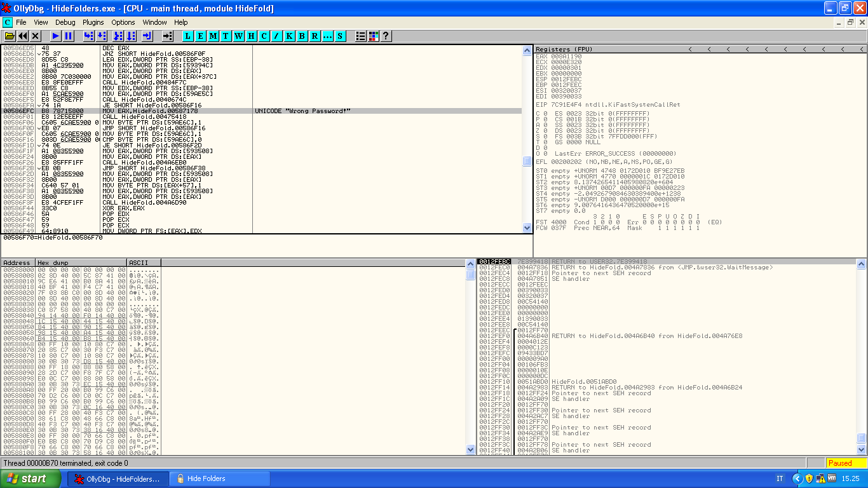Open Debugging options list icon
The width and height of the screenshot is (868, 488).
(361, 36)
